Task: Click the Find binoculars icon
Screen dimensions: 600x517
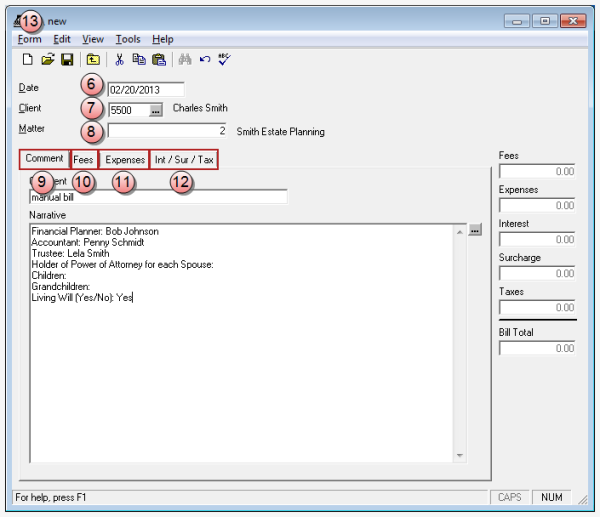Action: click(x=185, y=60)
